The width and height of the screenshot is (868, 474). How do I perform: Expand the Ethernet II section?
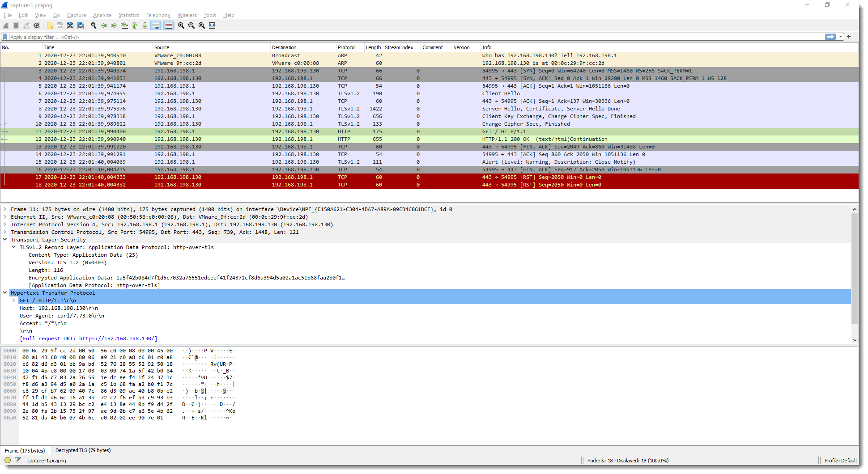pos(5,217)
